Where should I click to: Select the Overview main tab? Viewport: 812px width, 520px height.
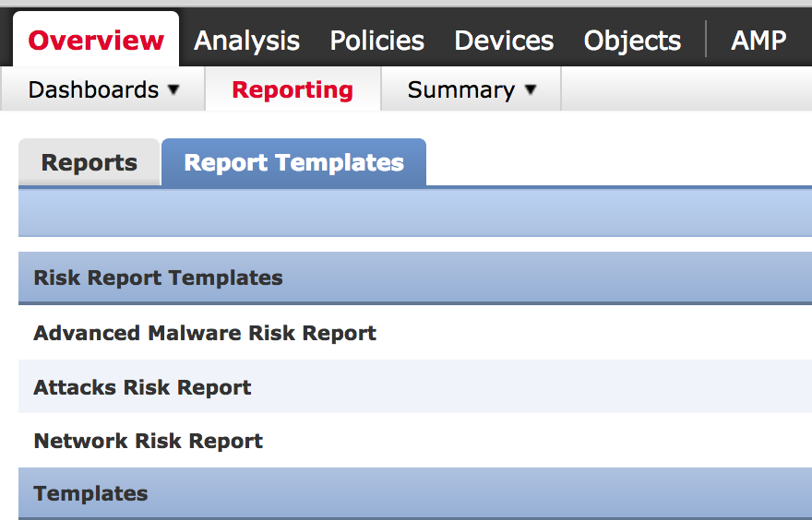tap(96, 41)
